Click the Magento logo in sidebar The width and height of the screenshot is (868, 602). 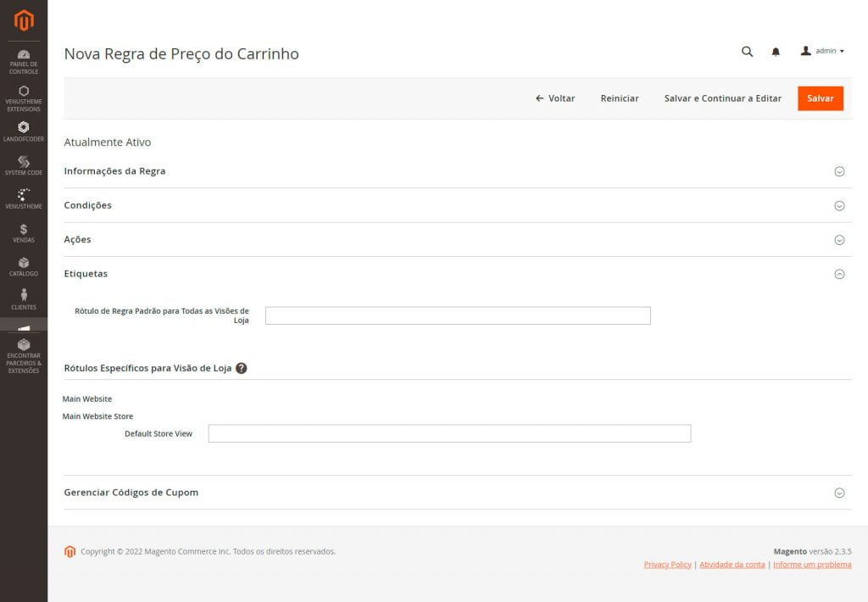pyautogui.click(x=24, y=20)
